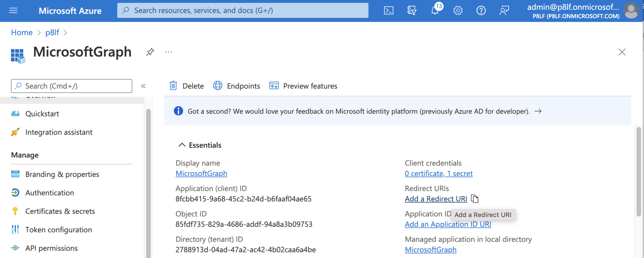644x258 pixels.
Task: Collapse the Essentials section
Action: click(x=182, y=145)
